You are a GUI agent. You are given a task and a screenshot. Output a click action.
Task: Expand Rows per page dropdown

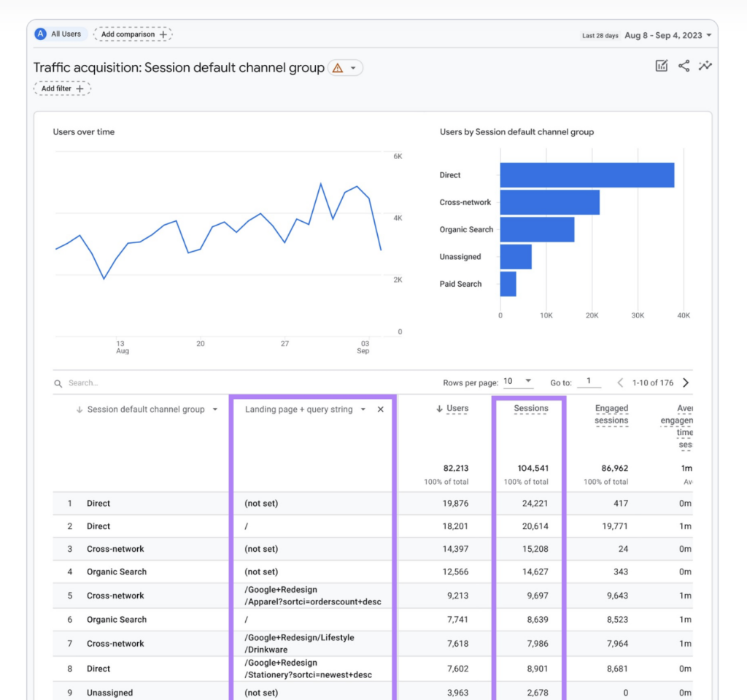click(518, 382)
